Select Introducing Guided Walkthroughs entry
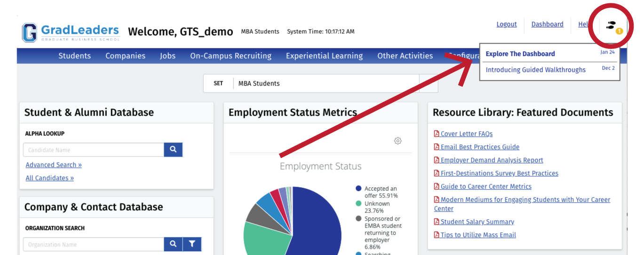 (x=536, y=70)
